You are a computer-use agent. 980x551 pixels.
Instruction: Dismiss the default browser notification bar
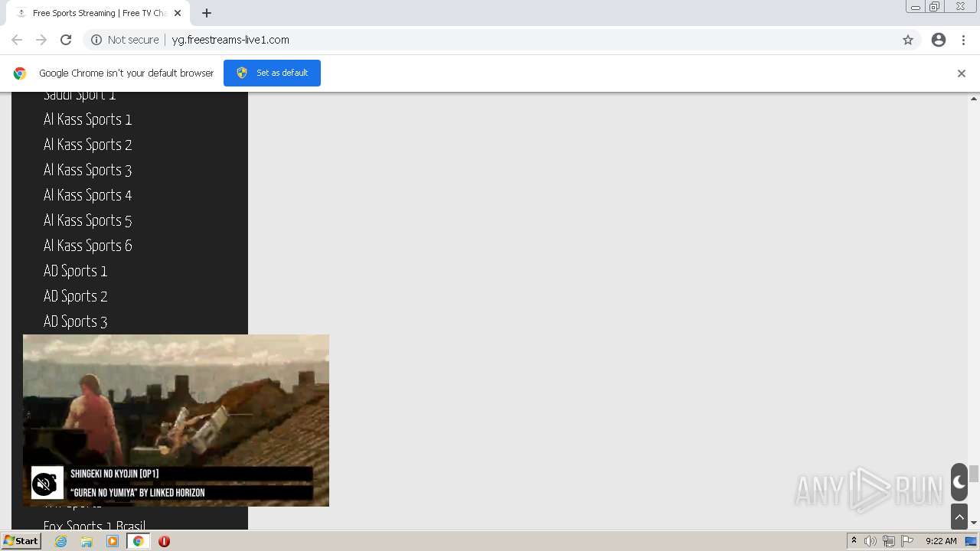click(x=962, y=73)
